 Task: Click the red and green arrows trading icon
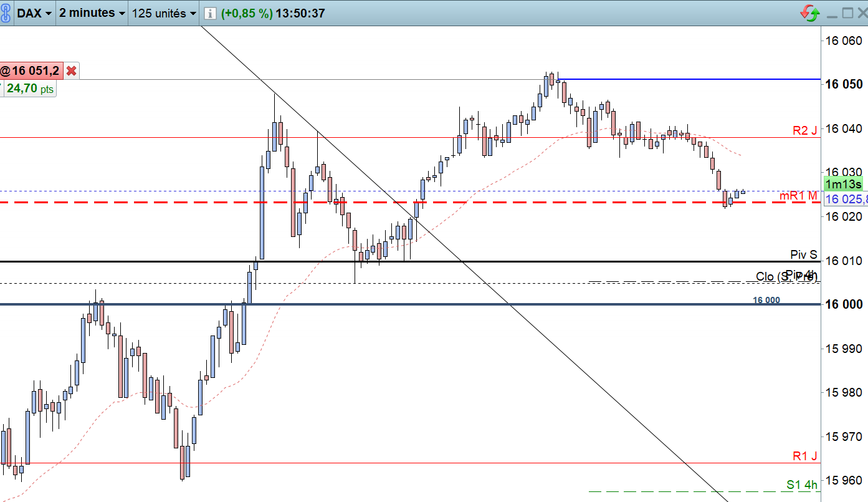(810, 13)
